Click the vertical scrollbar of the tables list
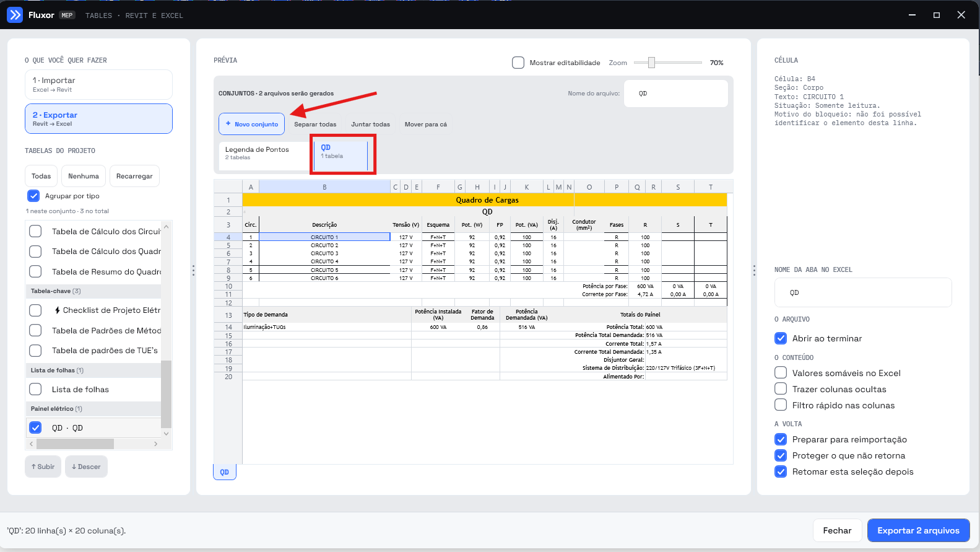This screenshot has width=980, height=552. coord(166,394)
